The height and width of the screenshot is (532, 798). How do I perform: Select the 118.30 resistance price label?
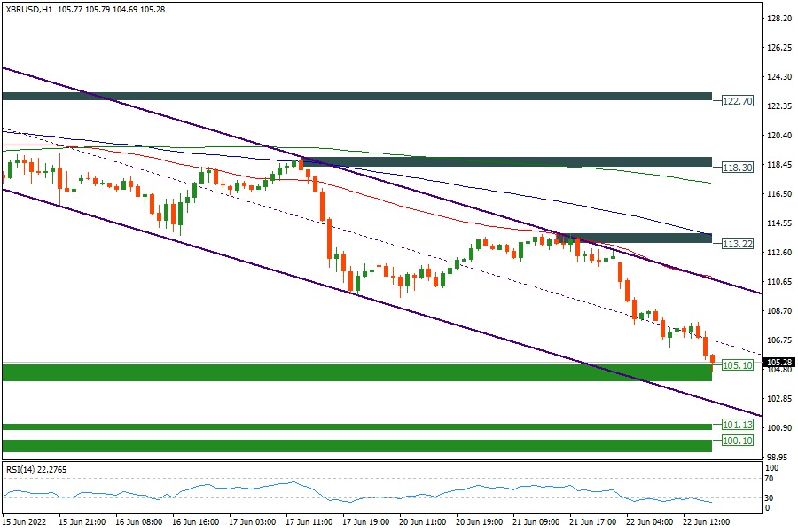tap(737, 167)
